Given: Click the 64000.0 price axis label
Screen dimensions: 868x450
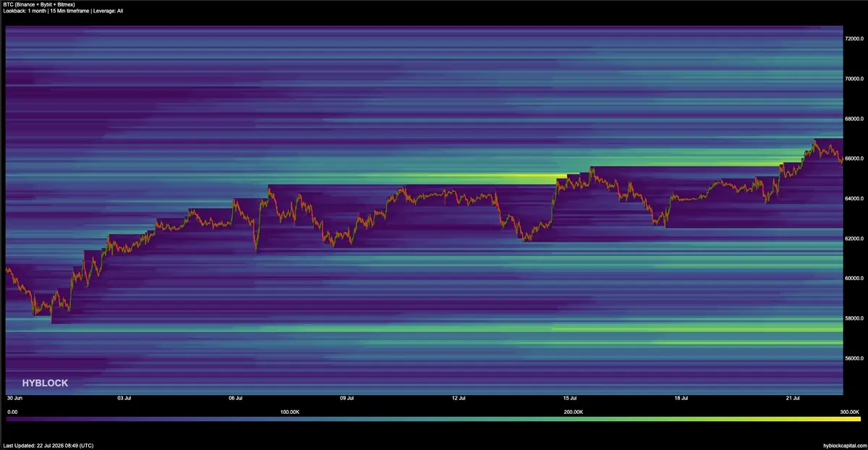Looking at the screenshot, I should (855, 198).
